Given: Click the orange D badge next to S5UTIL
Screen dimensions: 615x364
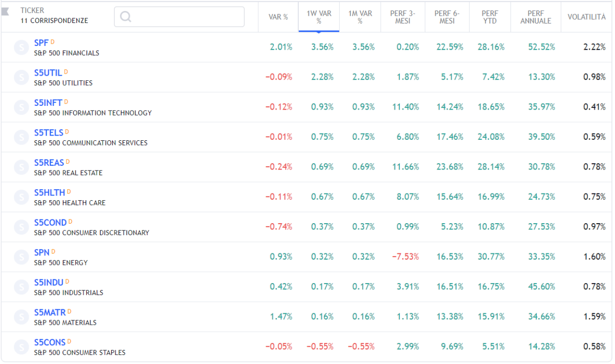Looking at the screenshot, I should point(66,72).
